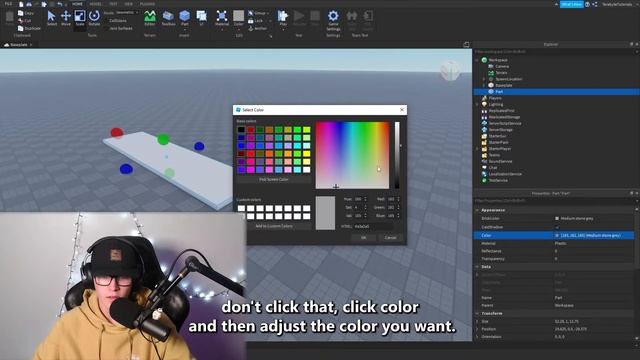Viewport: 640px width, 360px height.
Task: Click the undo arrow in quick access bar
Action: click(x=60, y=4)
